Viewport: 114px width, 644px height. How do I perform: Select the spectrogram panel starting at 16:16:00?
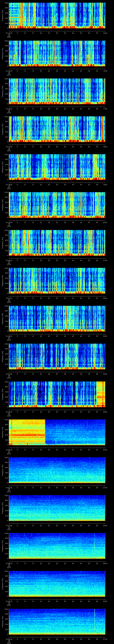click(57, 91)
